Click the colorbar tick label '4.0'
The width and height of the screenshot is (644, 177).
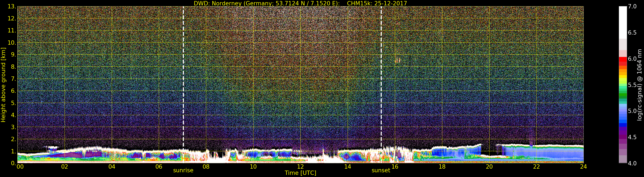(x=632, y=163)
